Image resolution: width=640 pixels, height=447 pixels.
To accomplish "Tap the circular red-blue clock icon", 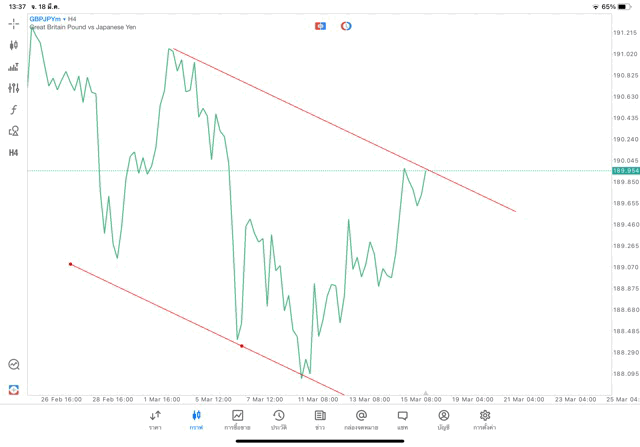I will [x=346, y=26].
